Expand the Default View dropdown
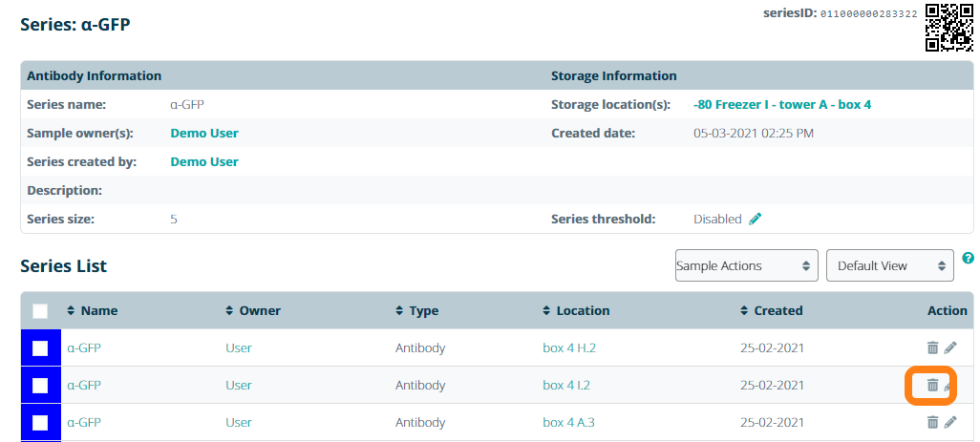This screenshot has height=442, width=980. [889, 266]
